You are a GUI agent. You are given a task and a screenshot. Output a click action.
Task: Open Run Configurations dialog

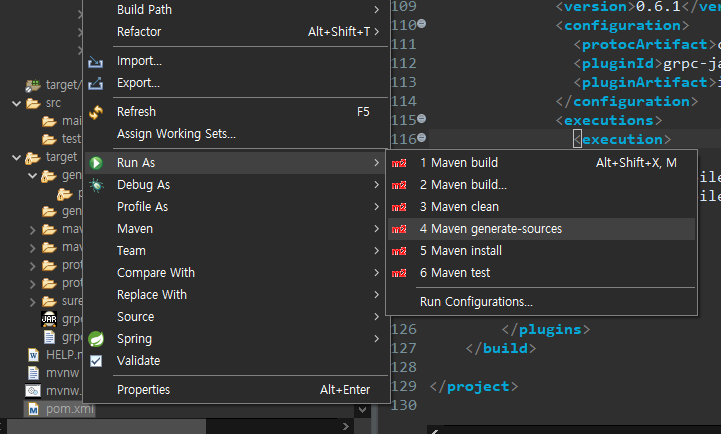tap(476, 301)
